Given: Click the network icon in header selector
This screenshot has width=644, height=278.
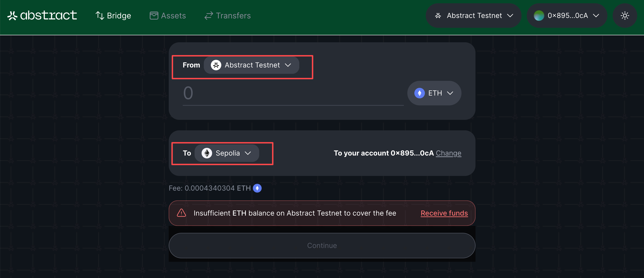Looking at the screenshot, I should 438,16.
